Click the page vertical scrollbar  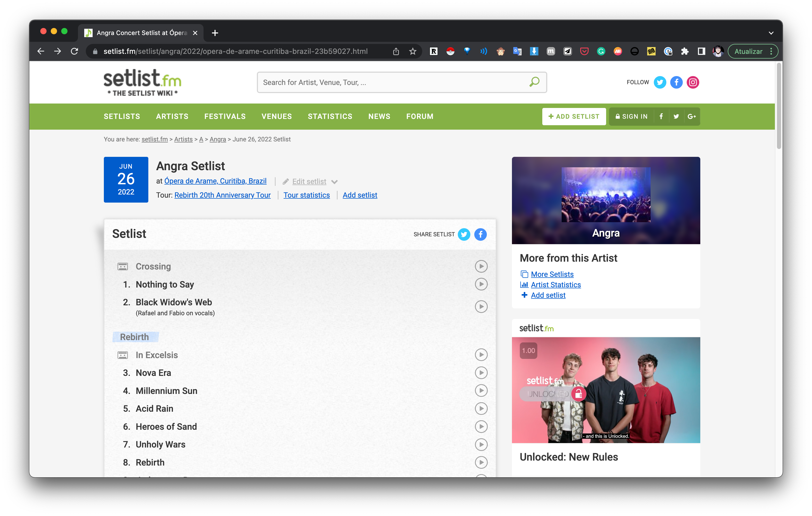pyautogui.click(x=779, y=106)
